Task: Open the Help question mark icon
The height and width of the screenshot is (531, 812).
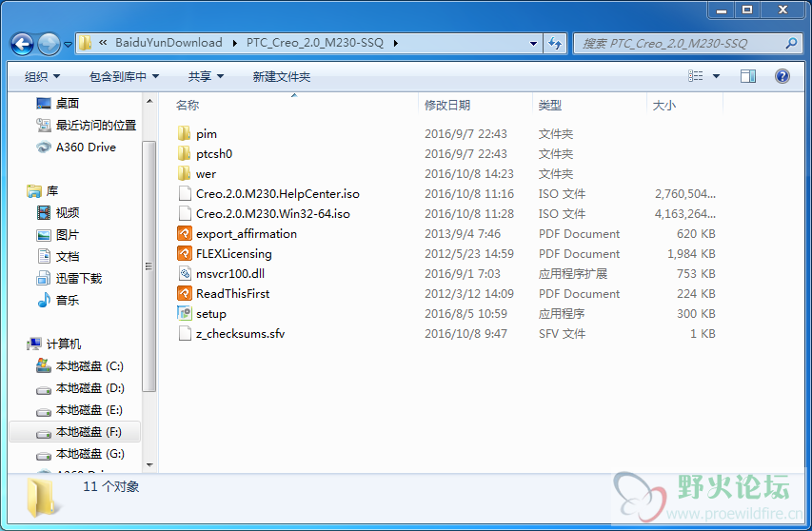Action: tap(782, 76)
